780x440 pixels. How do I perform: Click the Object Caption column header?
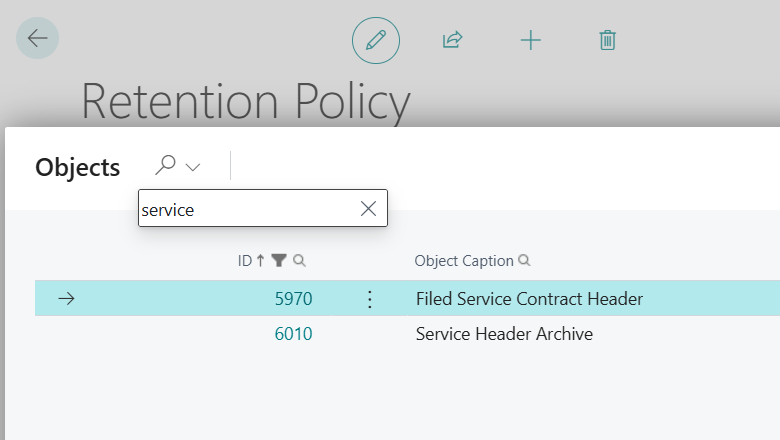click(x=464, y=261)
